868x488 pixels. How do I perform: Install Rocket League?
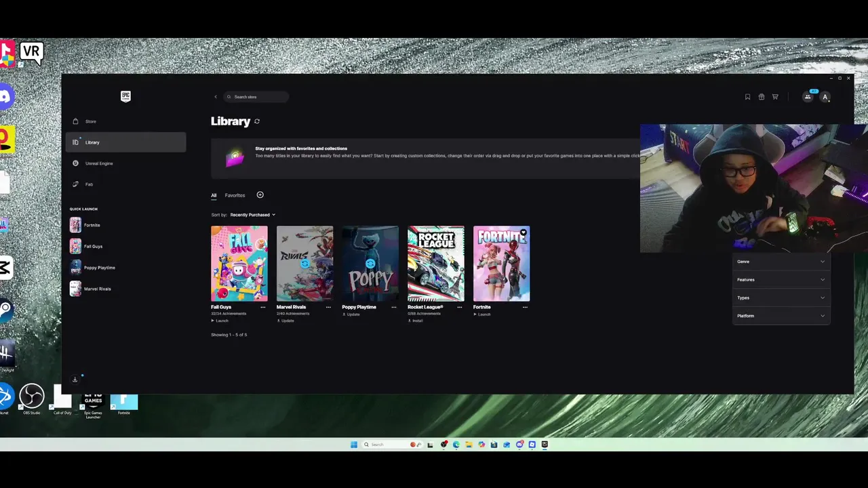[x=415, y=321]
